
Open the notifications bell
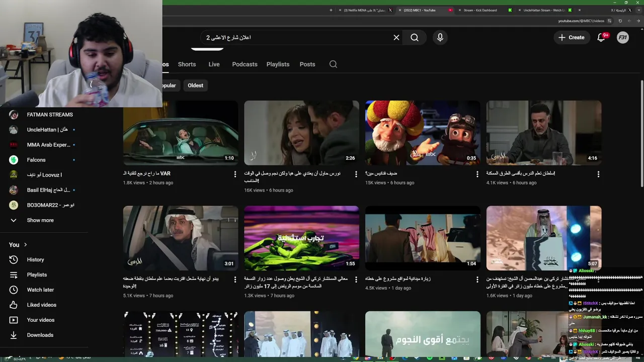(601, 37)
